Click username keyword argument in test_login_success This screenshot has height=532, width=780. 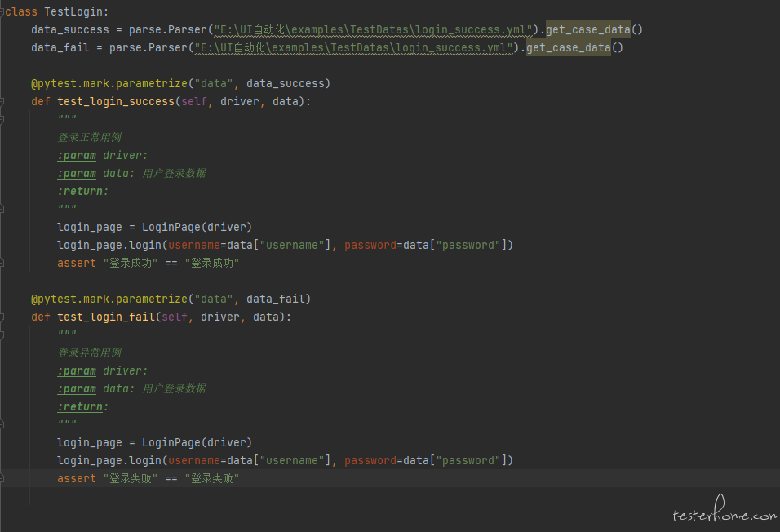tap(194, 246)
